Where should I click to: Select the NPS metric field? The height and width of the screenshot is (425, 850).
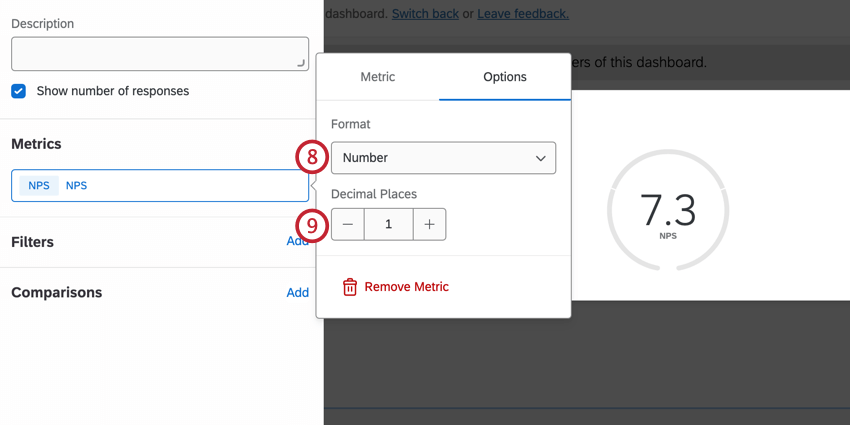coord(160,185)
